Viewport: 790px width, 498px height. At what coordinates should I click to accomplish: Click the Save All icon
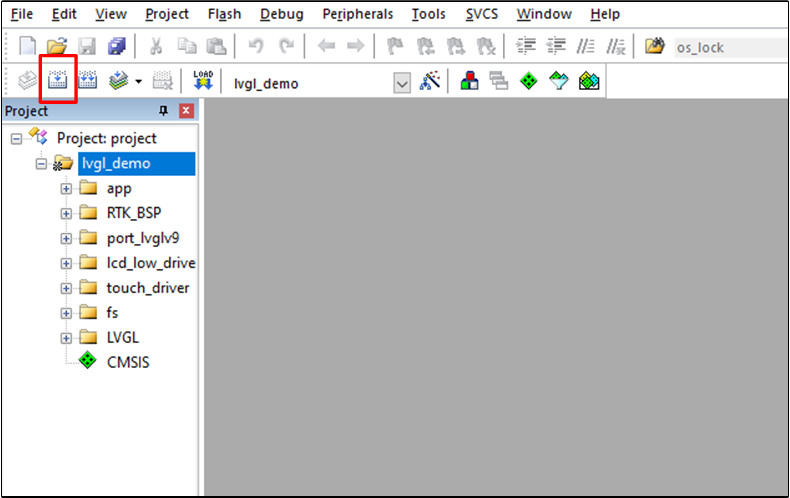pos(117,46)
